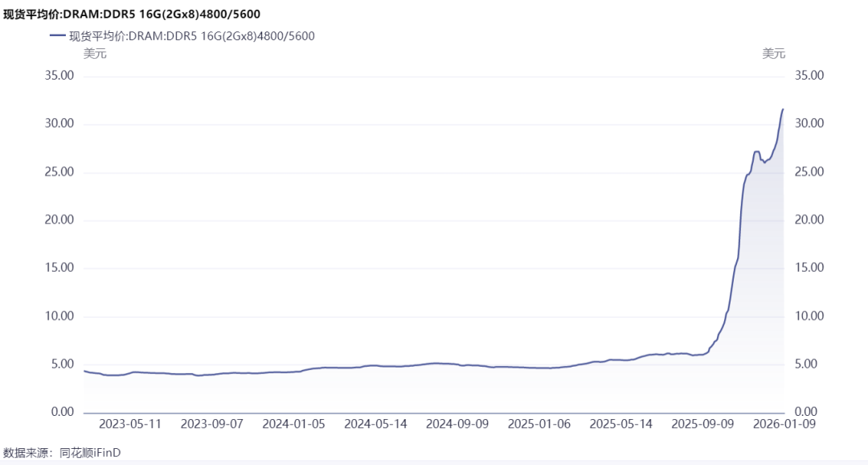This screenshot has height=465, width=868.
Task: Click the 10.00 label on the left axis
Action: click(59, 316)
